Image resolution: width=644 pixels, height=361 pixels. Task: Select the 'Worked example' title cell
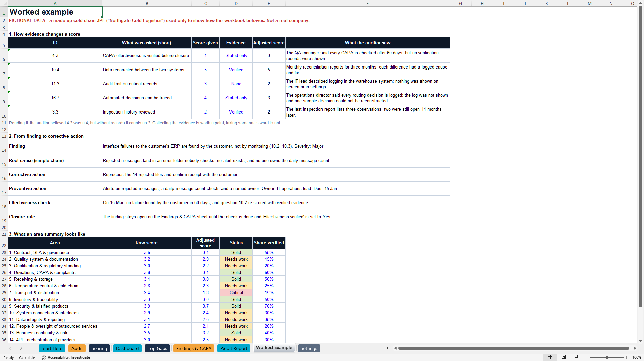tap(55, 12)
